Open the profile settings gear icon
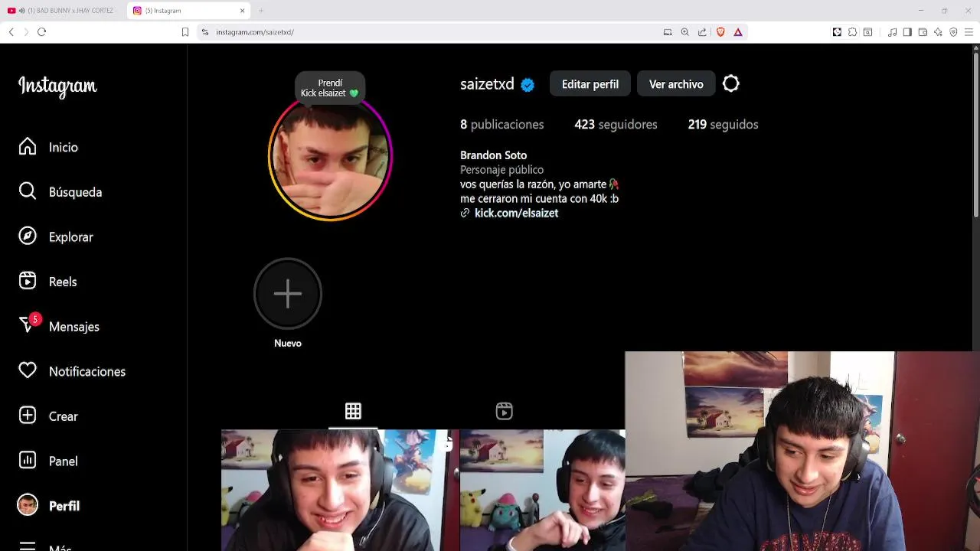Viewport: 980px width, 551px height. pyautogui.click(x=731, y=84)
